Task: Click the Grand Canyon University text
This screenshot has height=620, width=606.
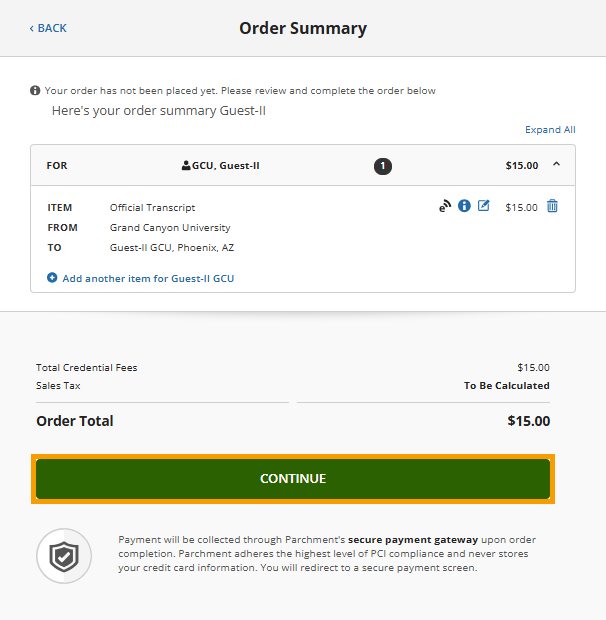Action: pos(170,228)
